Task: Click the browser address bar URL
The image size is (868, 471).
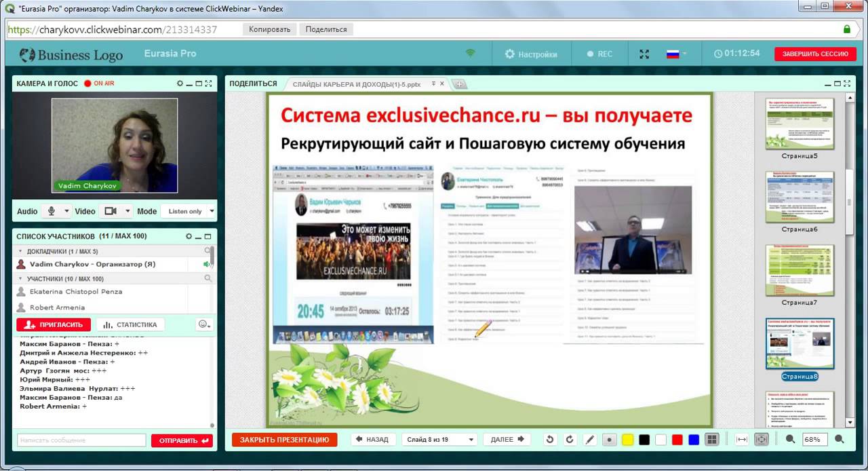Action: (113, 29)
